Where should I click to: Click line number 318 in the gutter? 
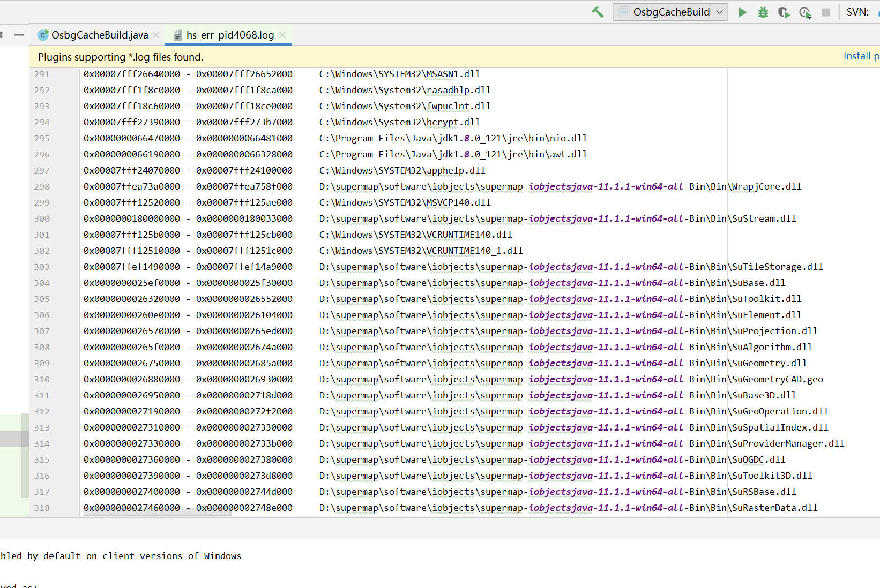pos(42,508)
